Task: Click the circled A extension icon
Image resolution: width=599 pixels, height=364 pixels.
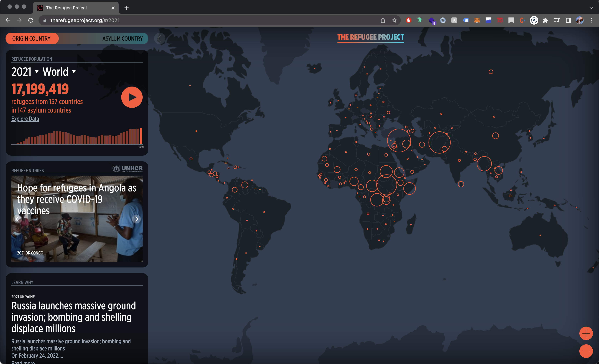Action: point(534,20)
